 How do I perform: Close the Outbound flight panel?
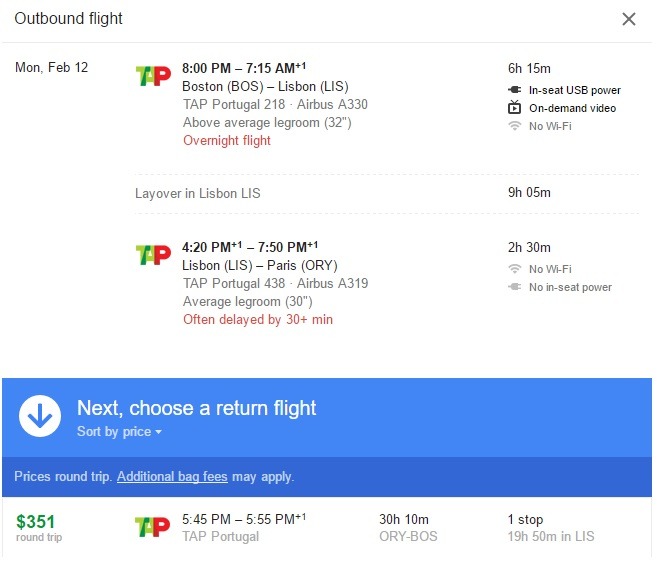pos(629,19)
